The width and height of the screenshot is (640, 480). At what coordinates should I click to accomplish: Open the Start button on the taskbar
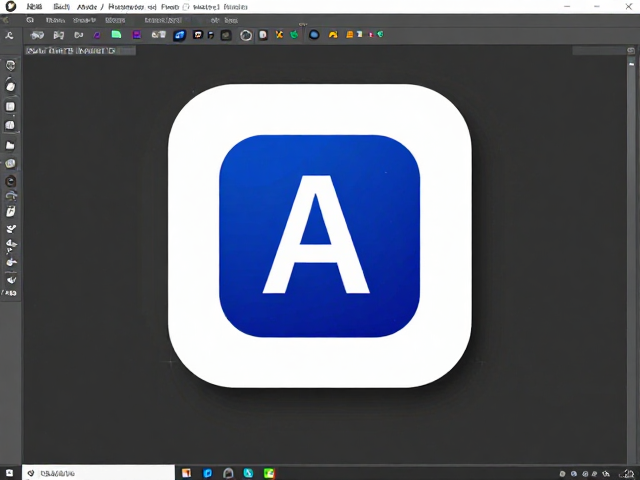9,473
